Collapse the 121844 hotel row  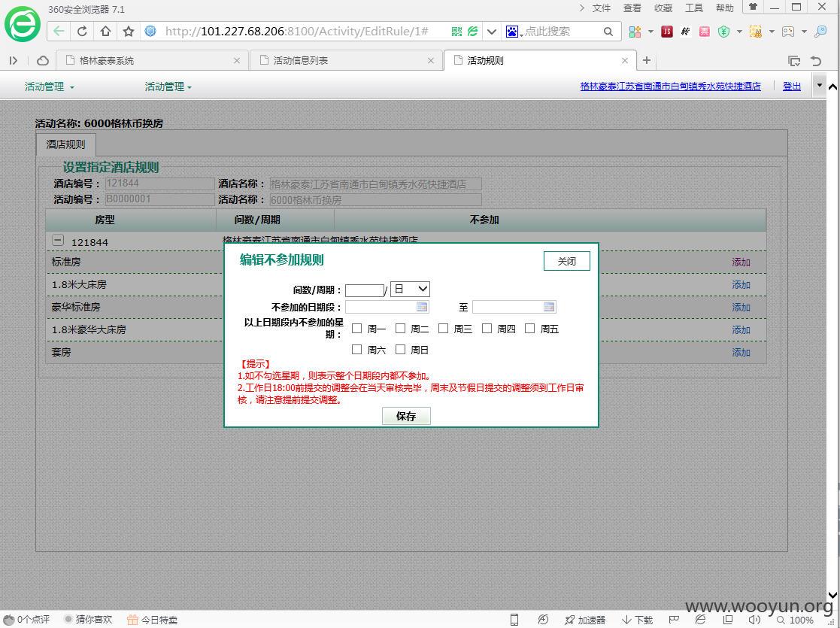point(58,241)
